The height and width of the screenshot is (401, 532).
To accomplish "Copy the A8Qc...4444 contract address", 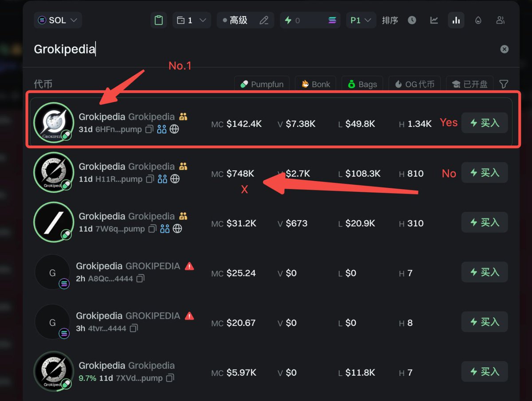I will 140,279.
